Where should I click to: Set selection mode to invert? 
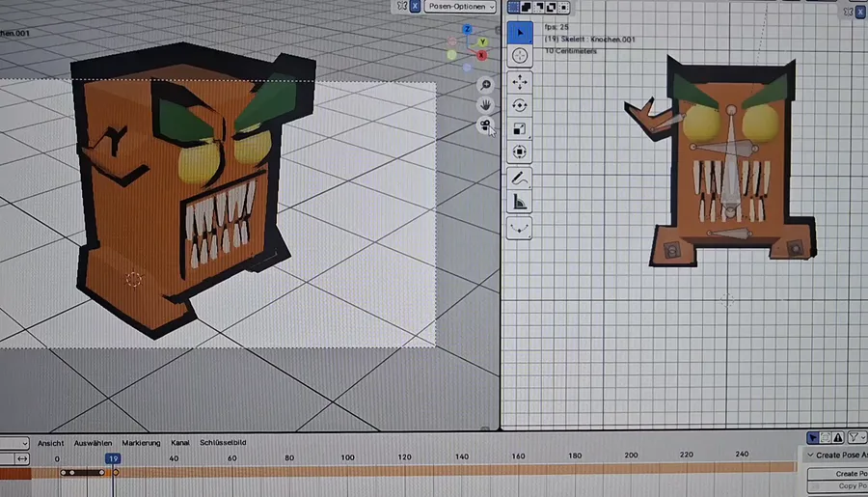click(x=552, y=7)
